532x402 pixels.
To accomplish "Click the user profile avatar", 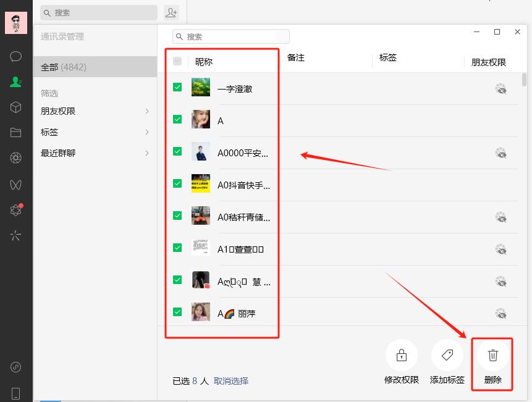I will tap(16, 23).
